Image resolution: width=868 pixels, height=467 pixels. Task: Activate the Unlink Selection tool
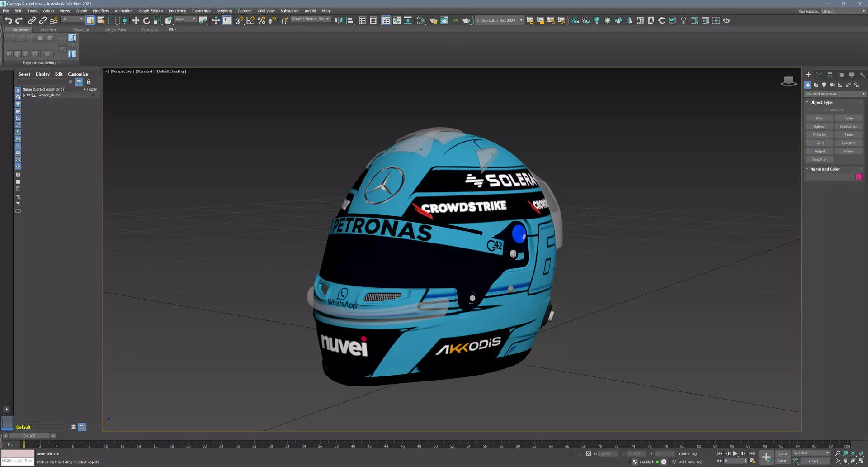[43, 20]
